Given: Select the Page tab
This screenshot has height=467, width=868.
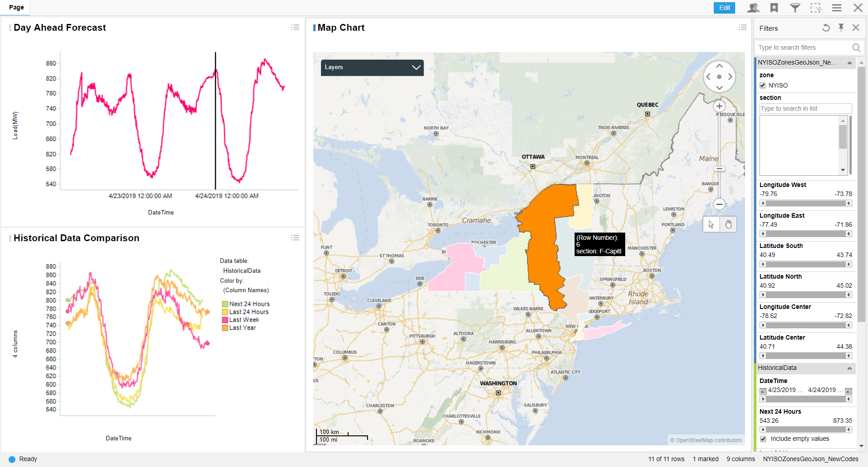Looking at the screenshot, I should [16, 7].
